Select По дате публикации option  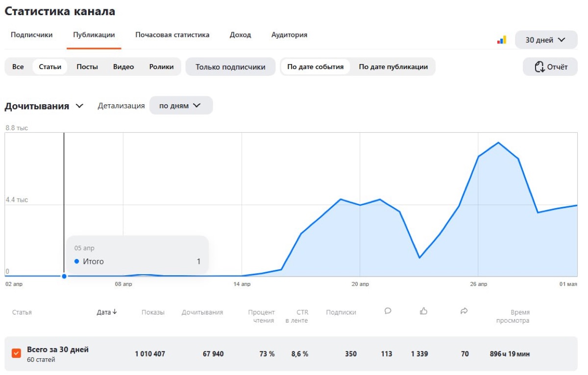point(393,67)
